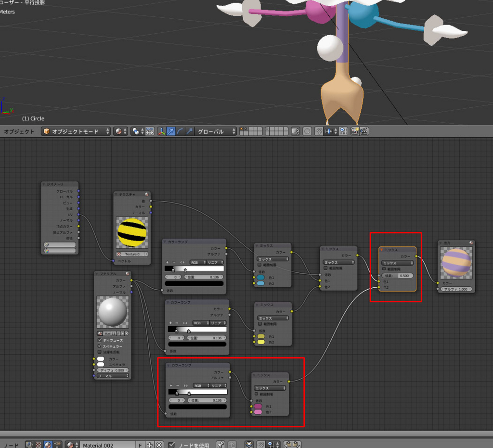Unlink Material.002 with X icon
Image resolution: width=493 pixels, height=448 pixels.
click(x=159, y=445)
